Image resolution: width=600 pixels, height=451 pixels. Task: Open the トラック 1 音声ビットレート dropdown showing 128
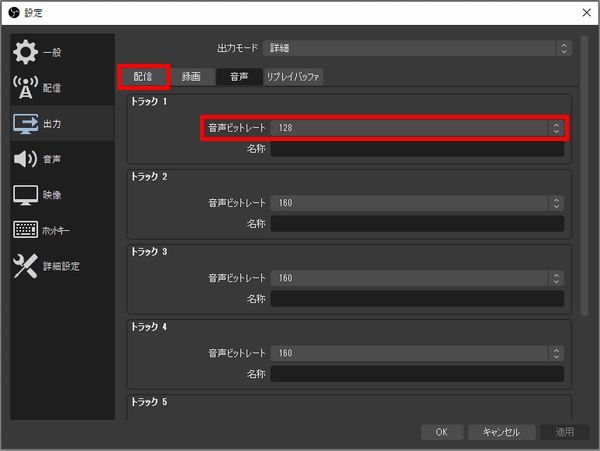(x=417, y=128)
